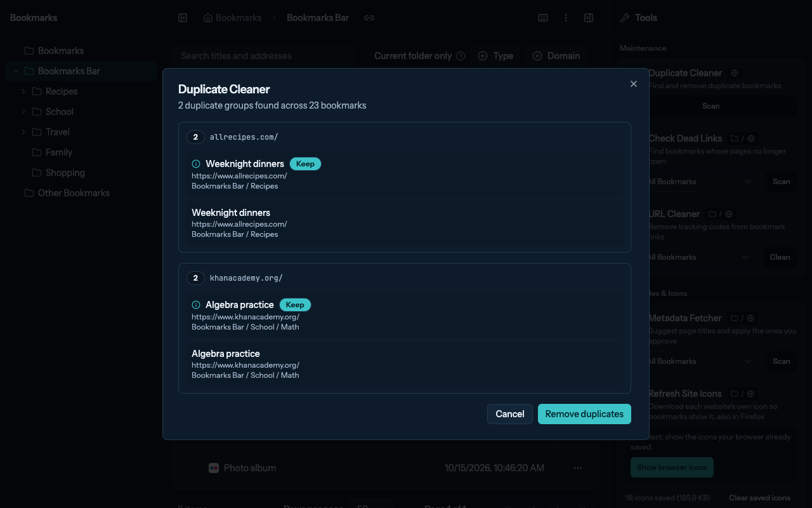The image size is (812, 508).
Task: Select the Shopping folder in sidebar
Action: click(x=81, y=173)
